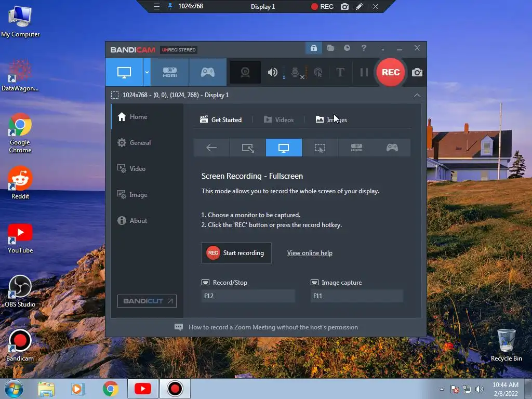The width and height of the screenshot is (532, 399).
Task: Click the help question mark icon
Action: click(364, 48)
